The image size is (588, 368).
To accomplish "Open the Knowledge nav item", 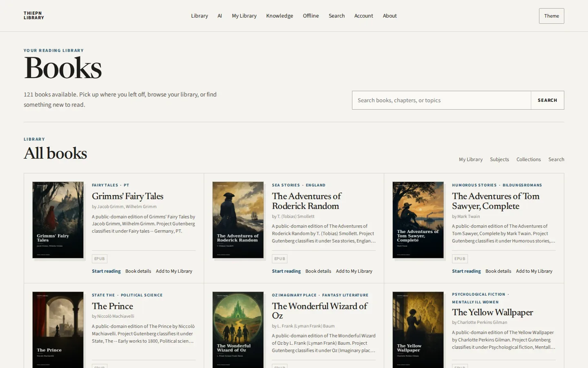I will [x=280, y=16].
